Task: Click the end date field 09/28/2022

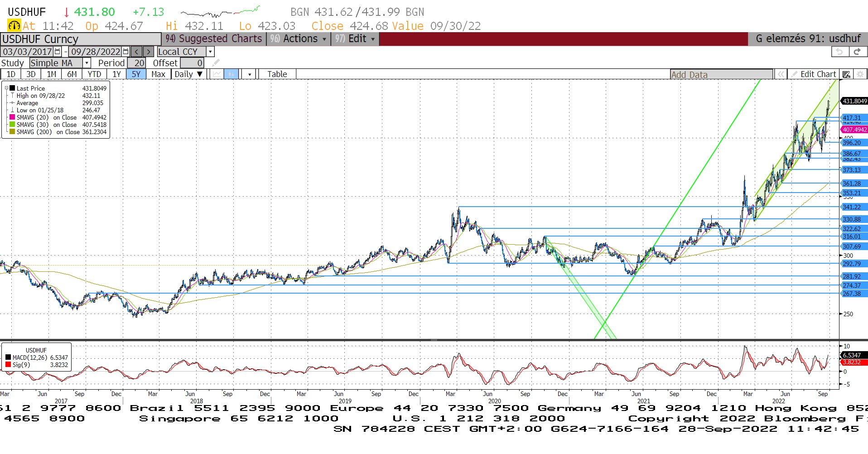Action: (96, 52)
